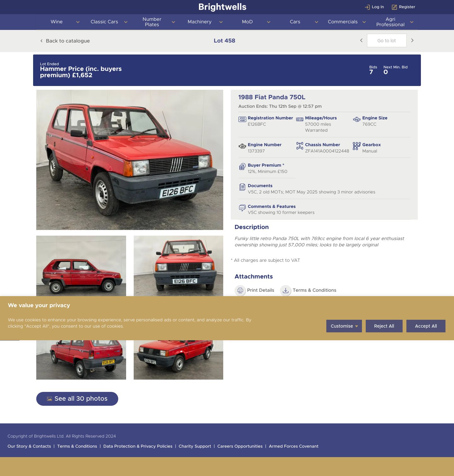Open Charity Support footer link
Viewport: 454px width, 476px height.
[x=195, y=446]
